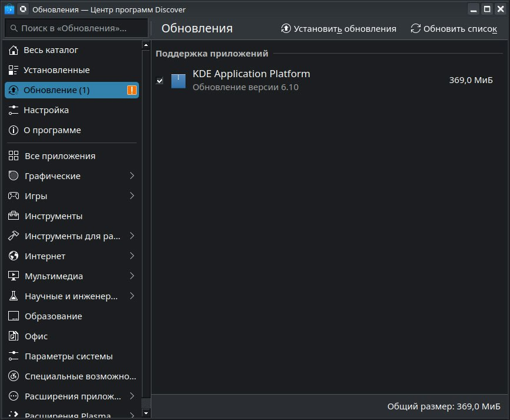Expand the Научные и инженерные chevron
The image size is (510, 420).
pyautogui.click(x=132, y=296)
